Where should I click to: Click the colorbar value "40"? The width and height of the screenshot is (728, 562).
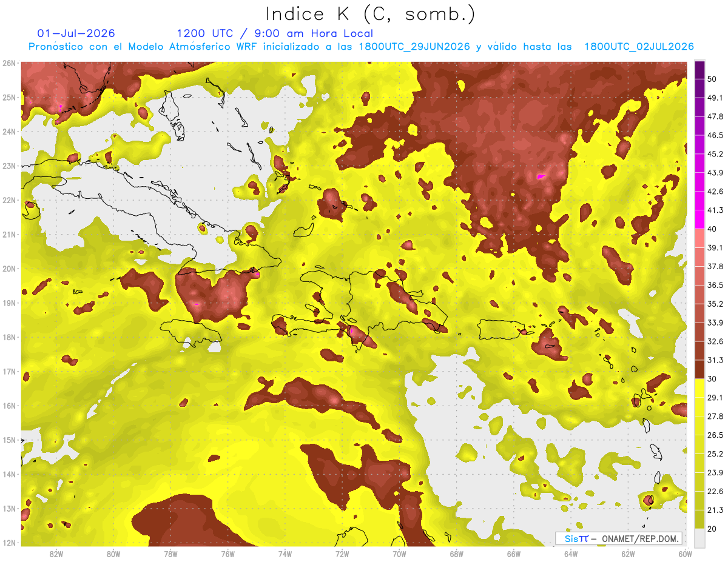[x=713, y=229]
